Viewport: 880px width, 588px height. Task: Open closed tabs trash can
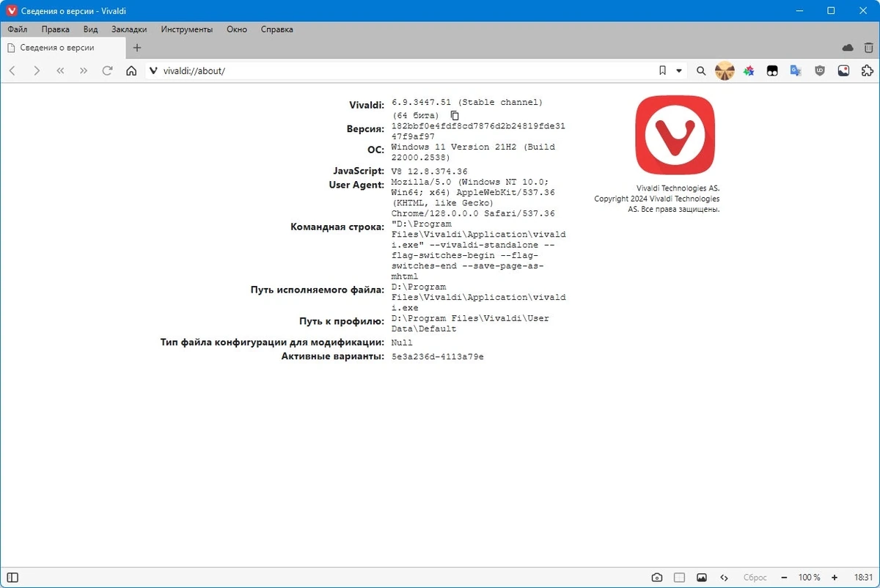coord(868,48)
